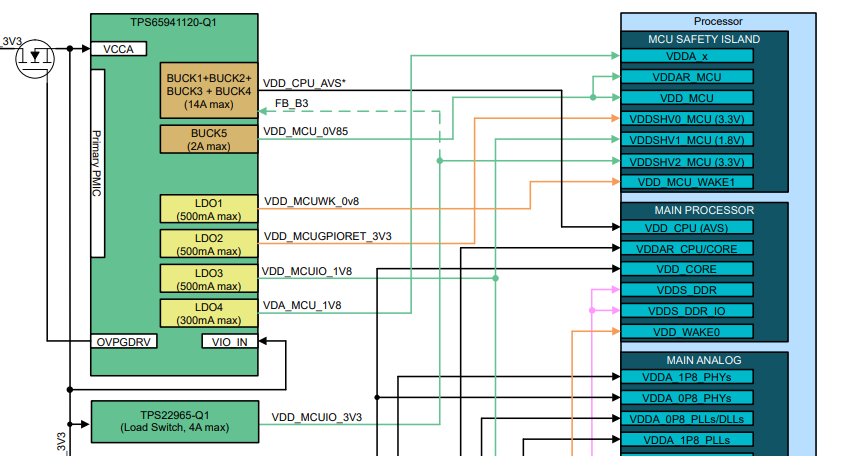Select the VDA_MCU_1V8 net label
The width and height of the screenshot is (862, 456).
click(302, 305)
